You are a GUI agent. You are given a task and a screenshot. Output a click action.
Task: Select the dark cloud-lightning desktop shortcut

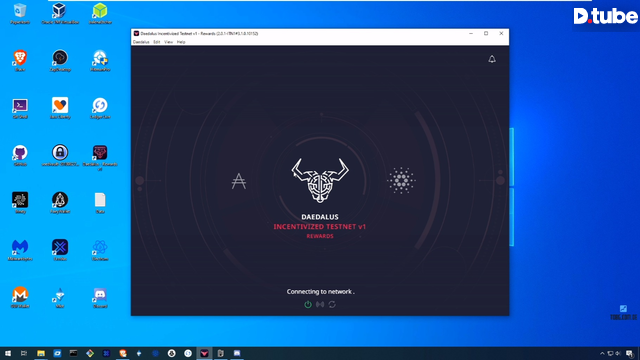pos(60,61)
